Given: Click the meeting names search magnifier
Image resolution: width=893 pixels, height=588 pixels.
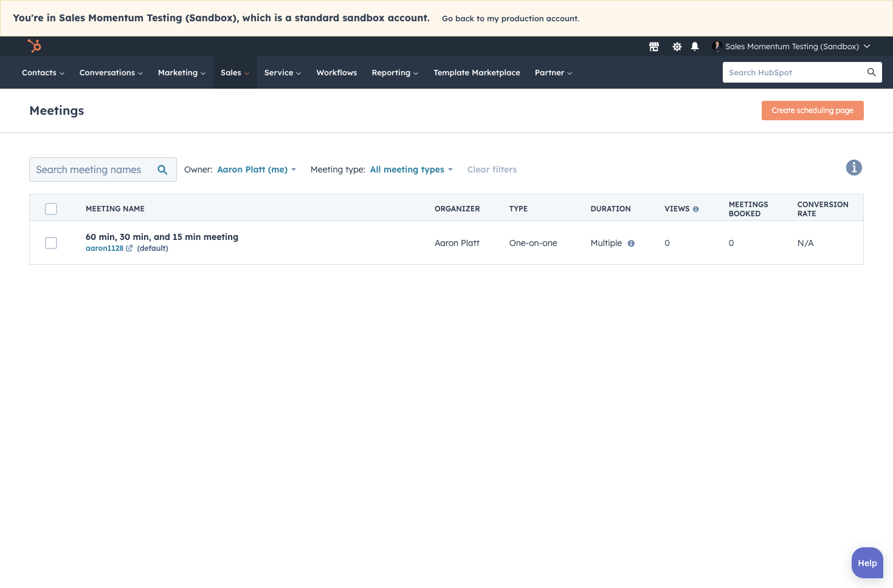Looking at the screenshot, I should 162,169.
